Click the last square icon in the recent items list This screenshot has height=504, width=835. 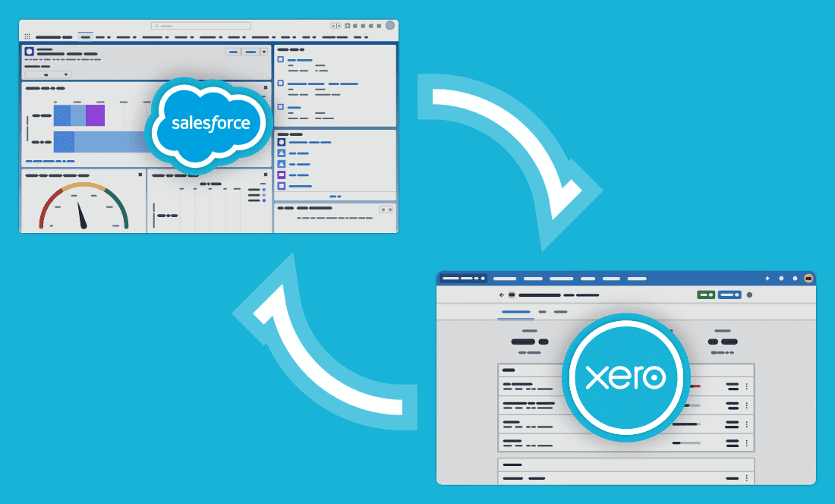(x=281, y=186)
